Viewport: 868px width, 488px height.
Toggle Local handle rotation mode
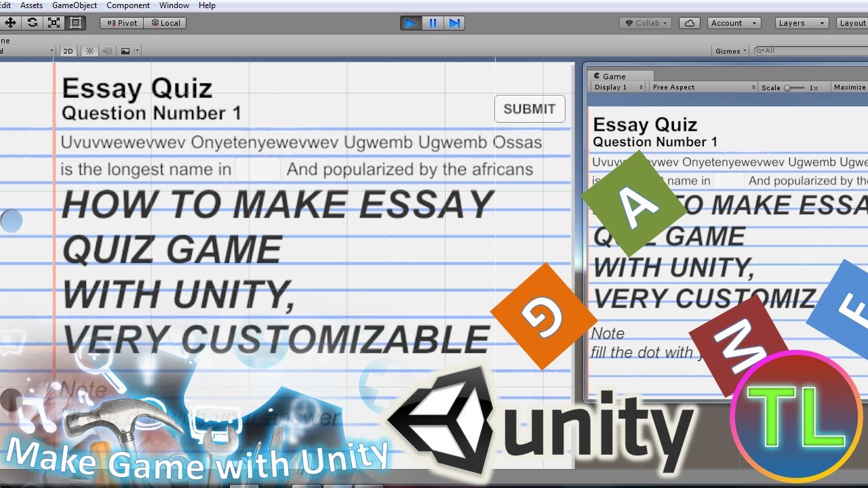pos(165,22)
